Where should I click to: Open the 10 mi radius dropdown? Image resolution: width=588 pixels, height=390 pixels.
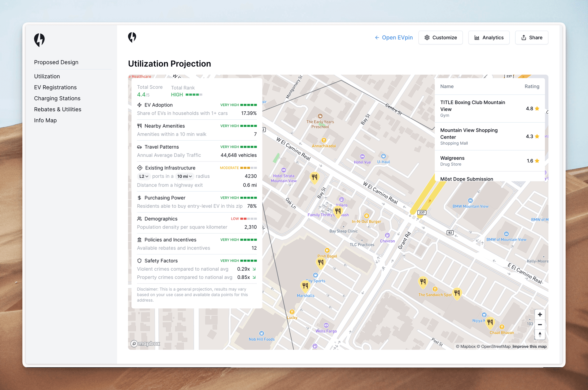click(185, 176)
